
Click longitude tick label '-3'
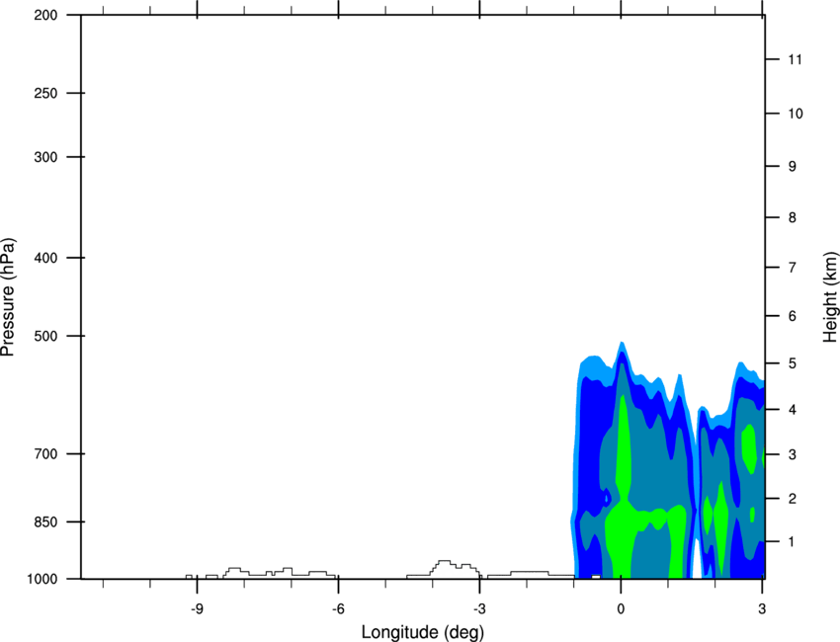[479, 609]
